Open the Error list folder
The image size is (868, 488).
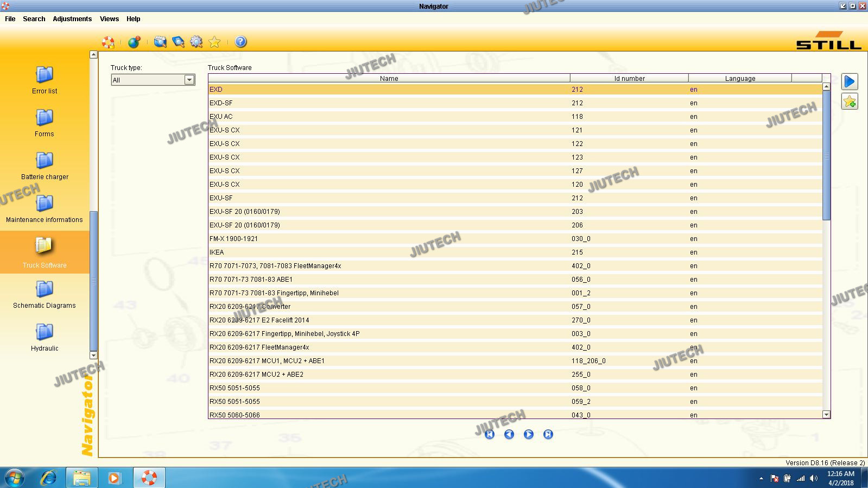point(45,80)
